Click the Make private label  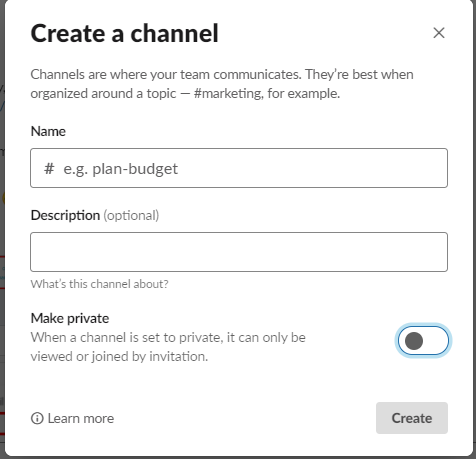click(70, 318)
